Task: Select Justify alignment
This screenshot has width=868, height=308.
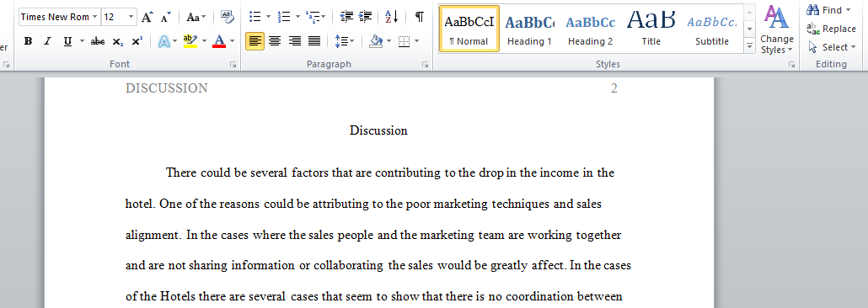Action: coord(314,41)
